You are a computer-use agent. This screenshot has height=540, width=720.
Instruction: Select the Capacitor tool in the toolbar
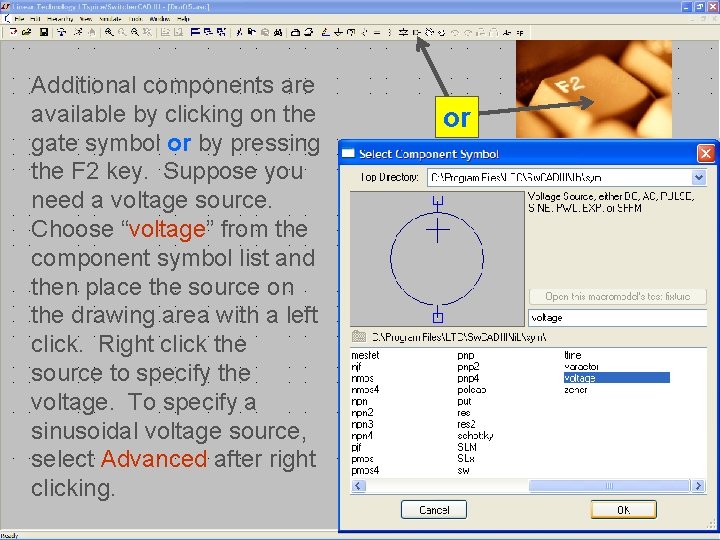pos(377,32)
